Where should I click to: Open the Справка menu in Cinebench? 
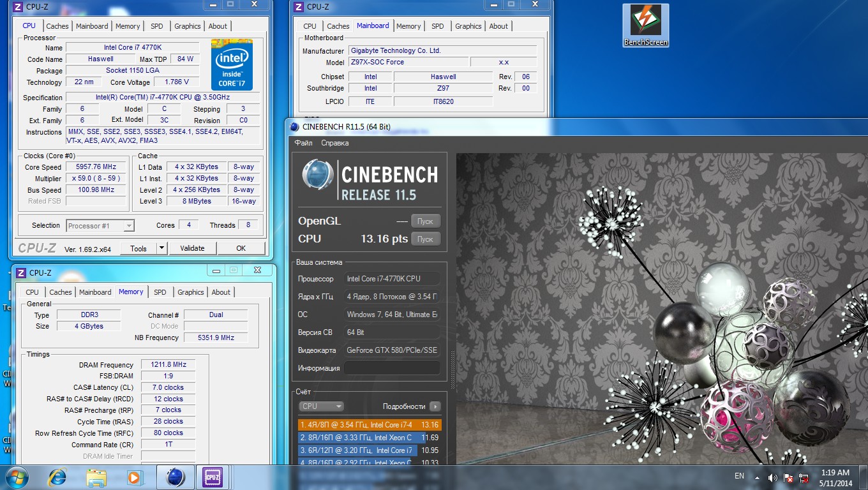(335, 143)
